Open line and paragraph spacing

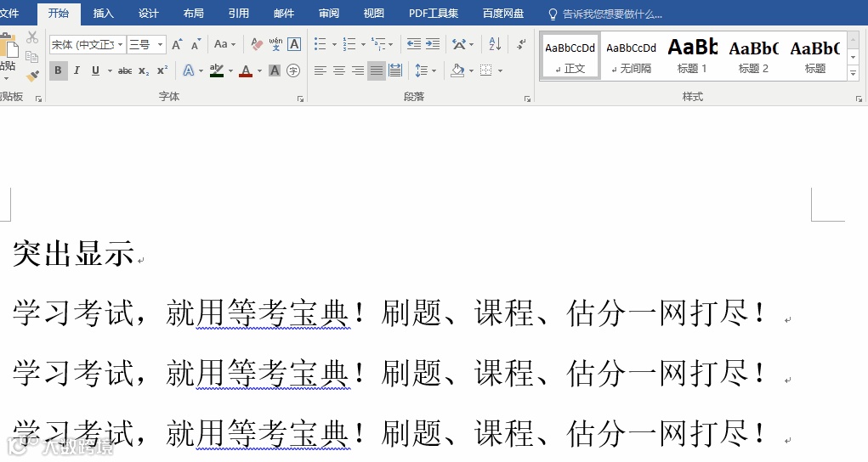pos(425,70)
